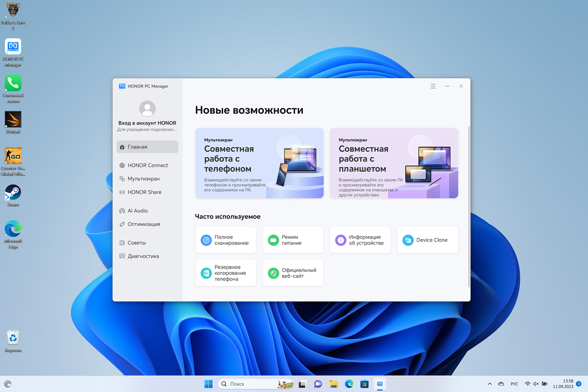Screen dimensions: 588x392
Task: Open Совместная работа с телефоном card
Action: pos(260,163)
